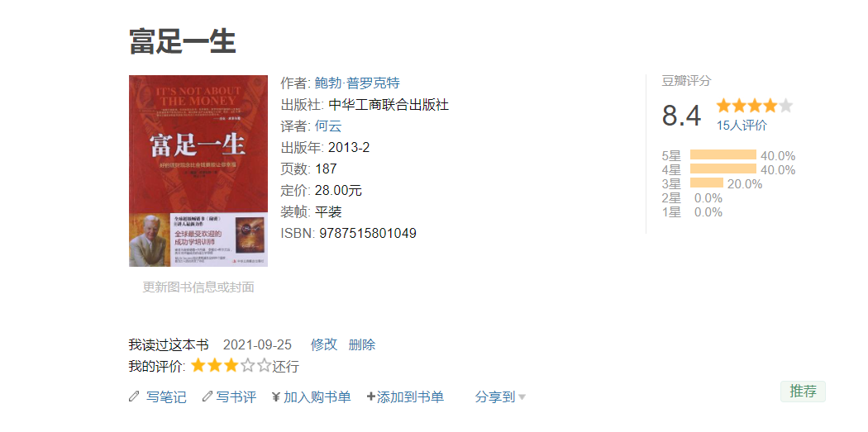
Task: Set my rating to five stars
Action: [x=264, y=366]
